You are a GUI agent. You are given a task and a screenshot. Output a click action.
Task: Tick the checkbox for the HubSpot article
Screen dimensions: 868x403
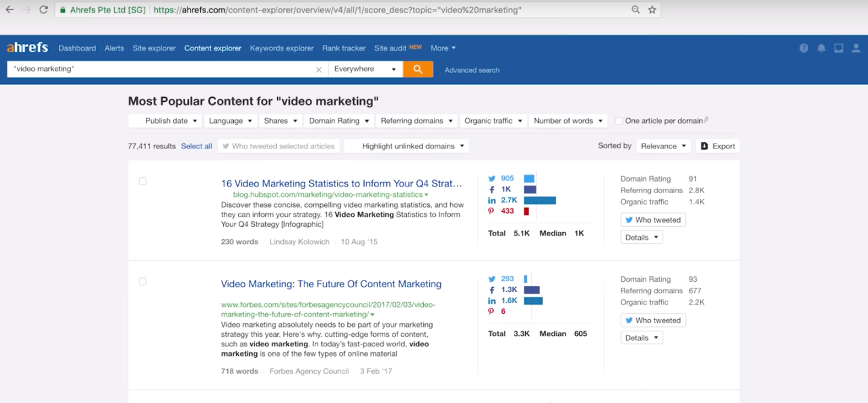[x=142, y=181]
